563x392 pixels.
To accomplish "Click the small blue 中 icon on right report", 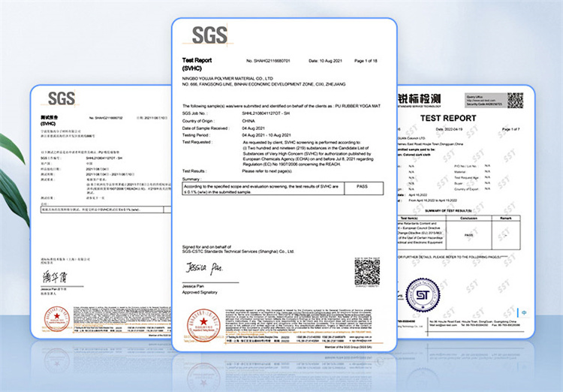I will tap(524, 312).
